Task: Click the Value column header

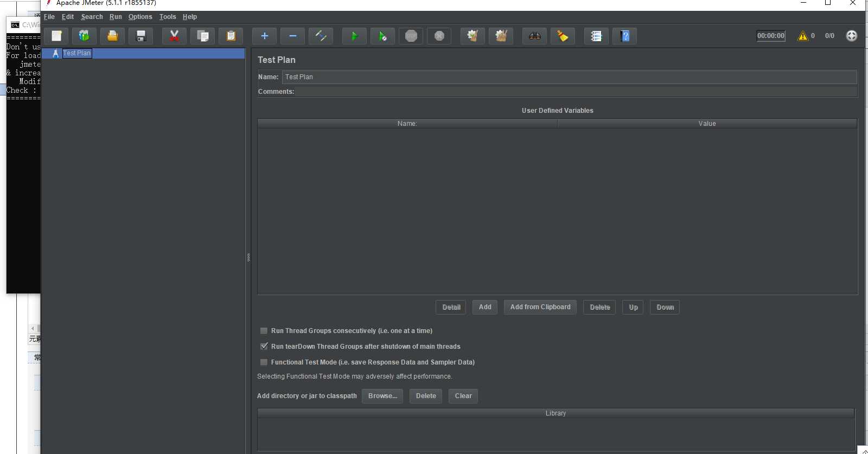Action: click(x=707, y=124)
